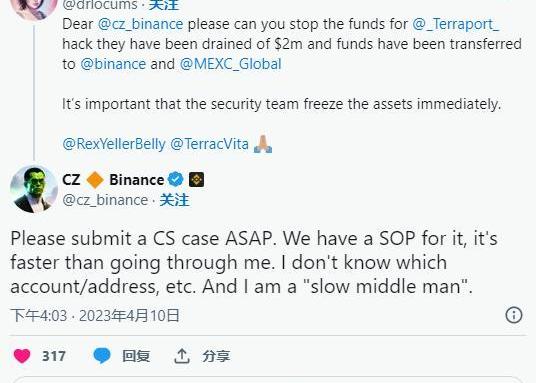Open the @_Terraport_ mention link
This screenshot has height=383, width=536.
456,25
